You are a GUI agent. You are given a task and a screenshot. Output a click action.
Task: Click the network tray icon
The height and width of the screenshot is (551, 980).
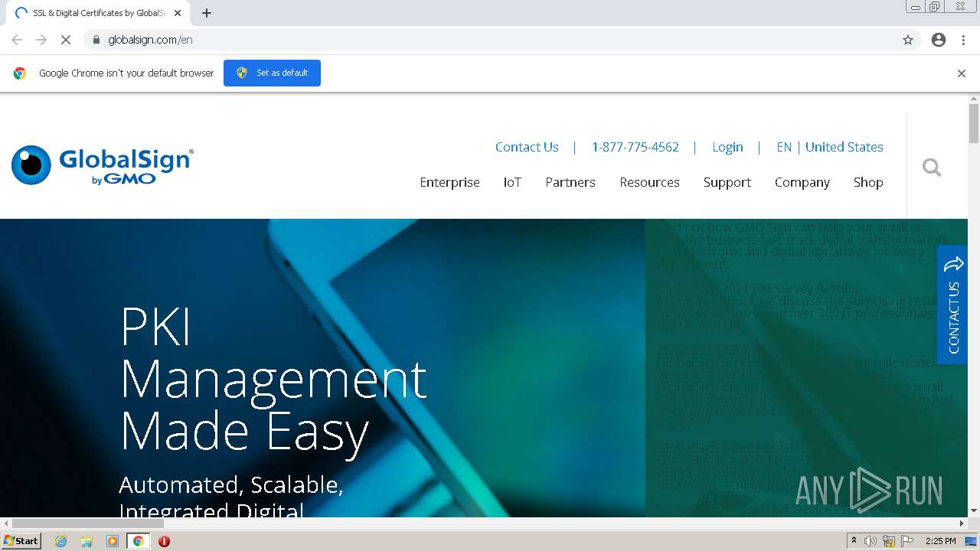point(889,541)
